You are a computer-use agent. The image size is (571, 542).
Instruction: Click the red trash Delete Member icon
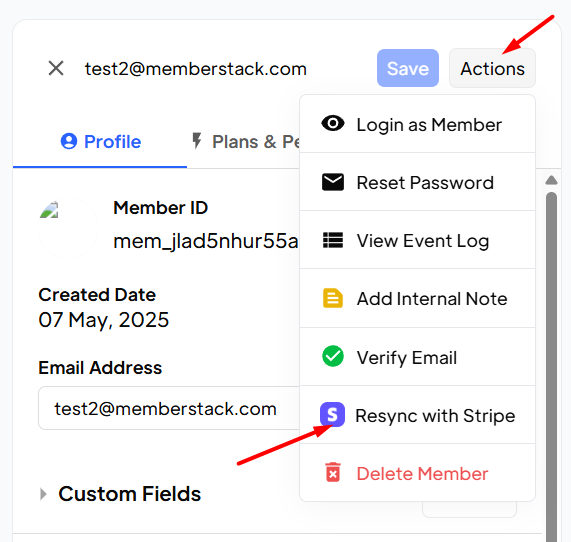click(x=333, y=472)
